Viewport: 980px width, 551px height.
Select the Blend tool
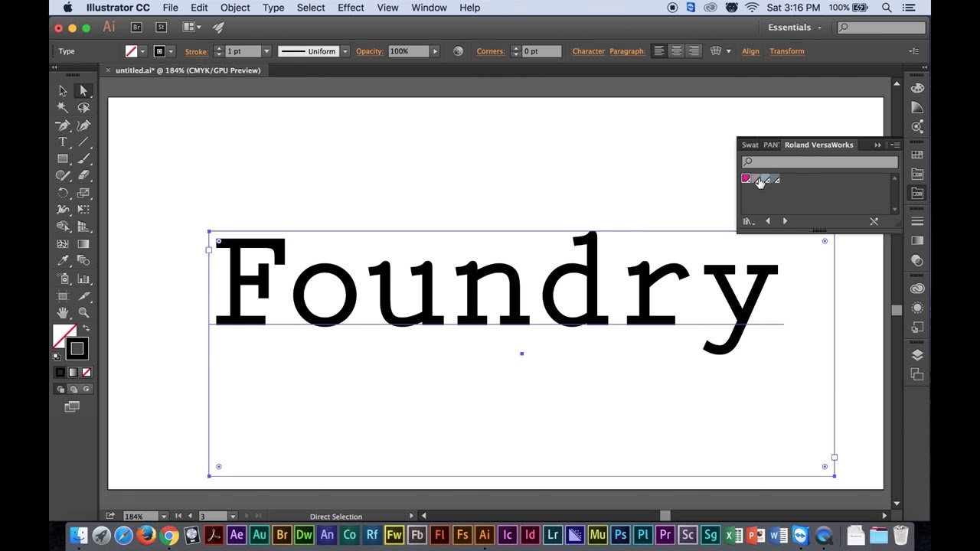(83, 261)
